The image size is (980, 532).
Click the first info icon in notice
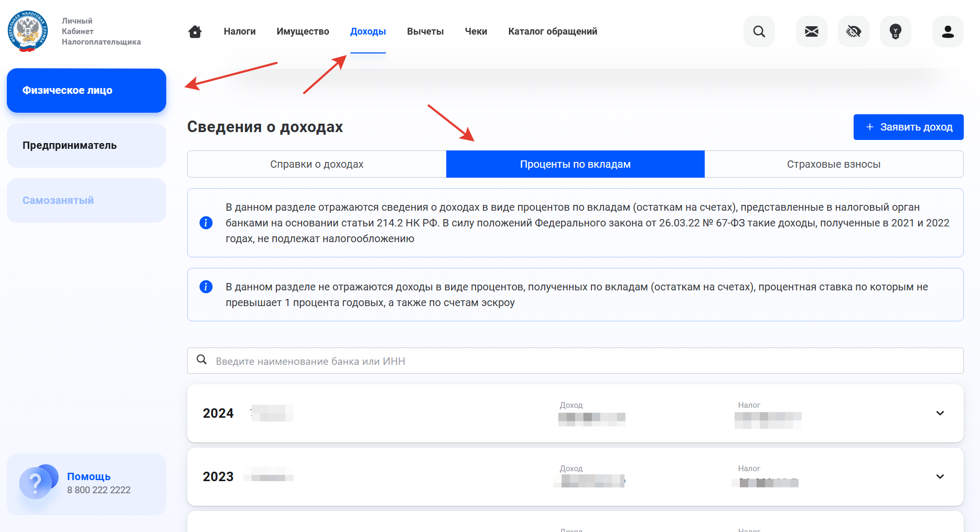[206, 223]
